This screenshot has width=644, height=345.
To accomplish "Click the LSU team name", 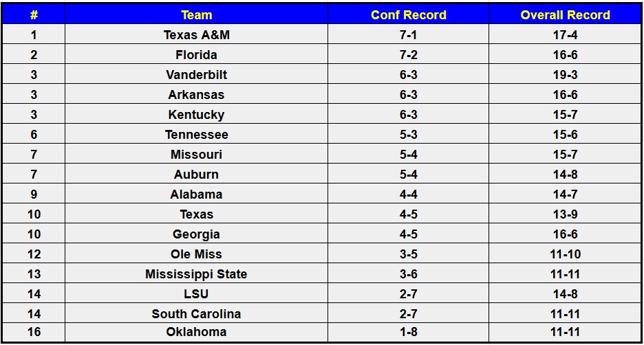I will point(196,294).
